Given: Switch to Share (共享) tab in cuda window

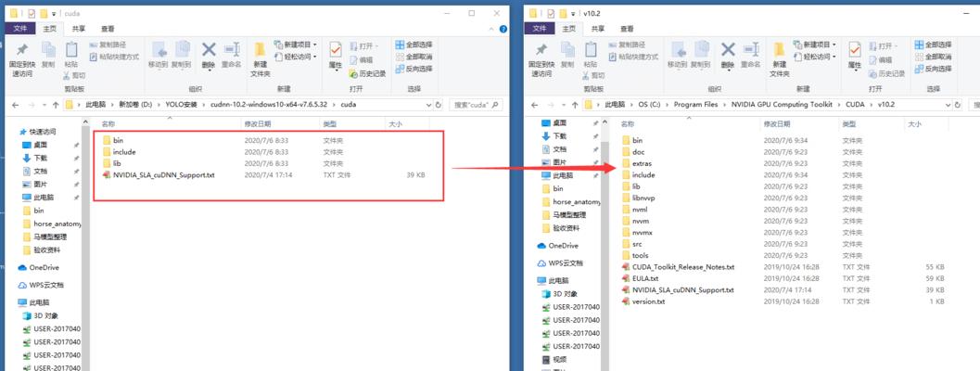Looking at the screenshot, I should [x=79, y=29].
